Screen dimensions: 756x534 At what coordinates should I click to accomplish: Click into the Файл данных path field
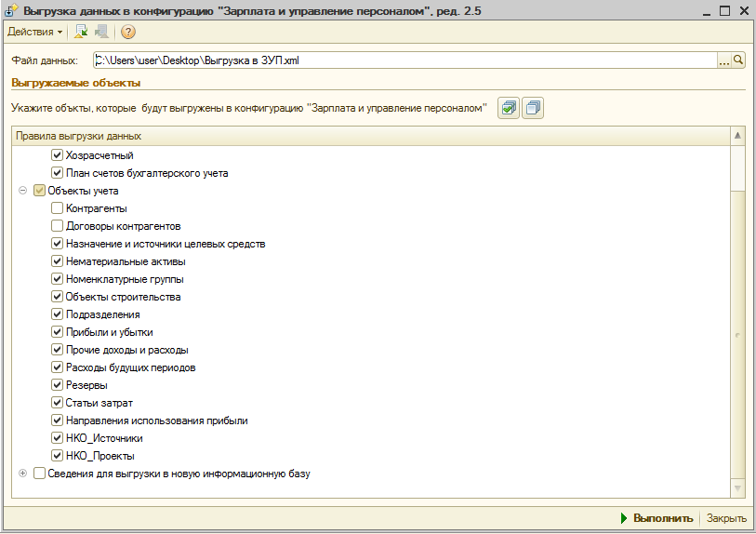click(405, 60)
